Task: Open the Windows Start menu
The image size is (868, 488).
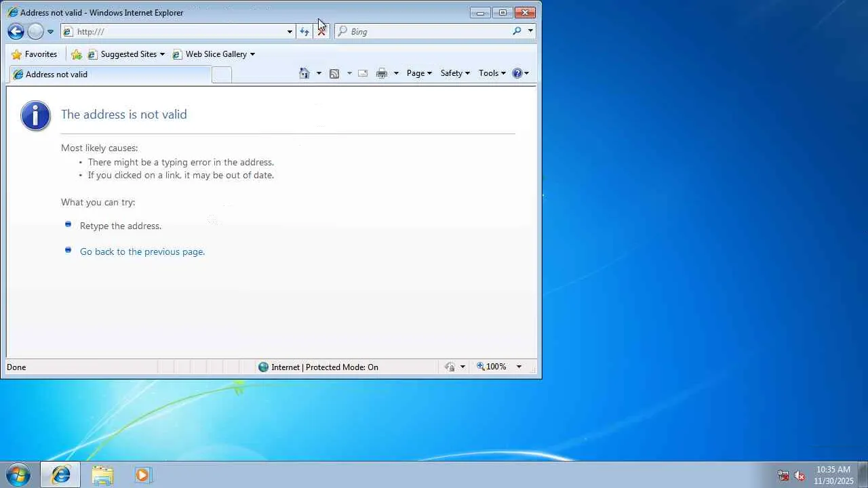Action: [18, 474]
